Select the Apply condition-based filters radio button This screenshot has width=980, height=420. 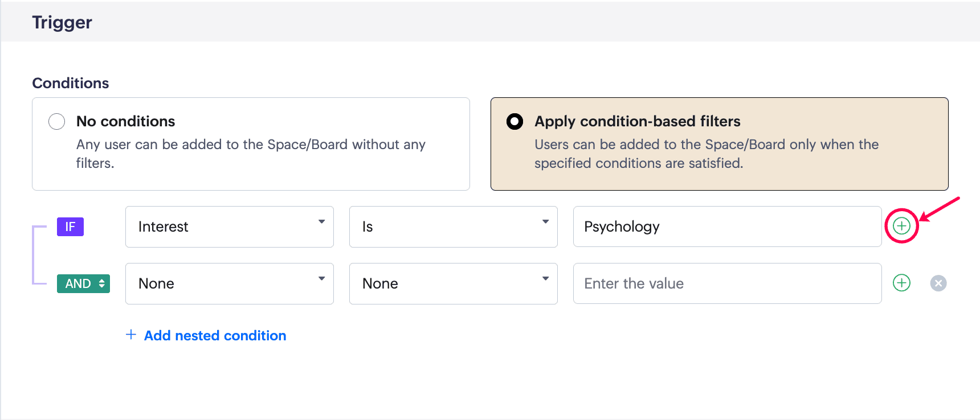point(514,121)
